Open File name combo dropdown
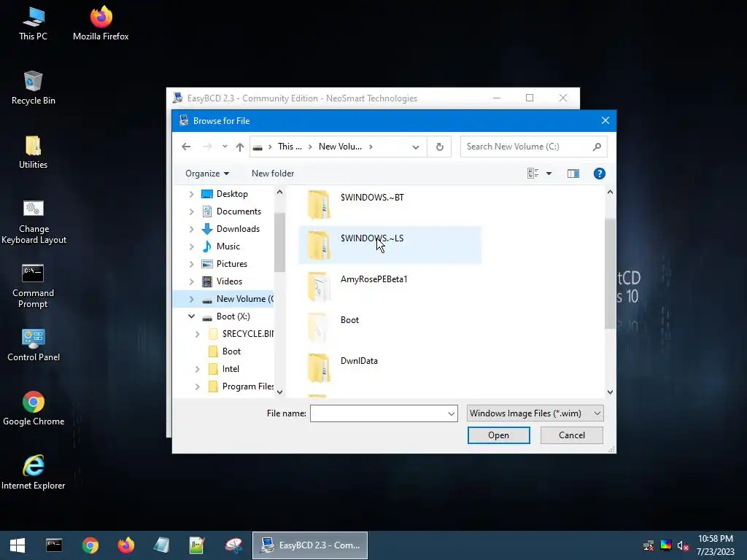 (451, 413)
